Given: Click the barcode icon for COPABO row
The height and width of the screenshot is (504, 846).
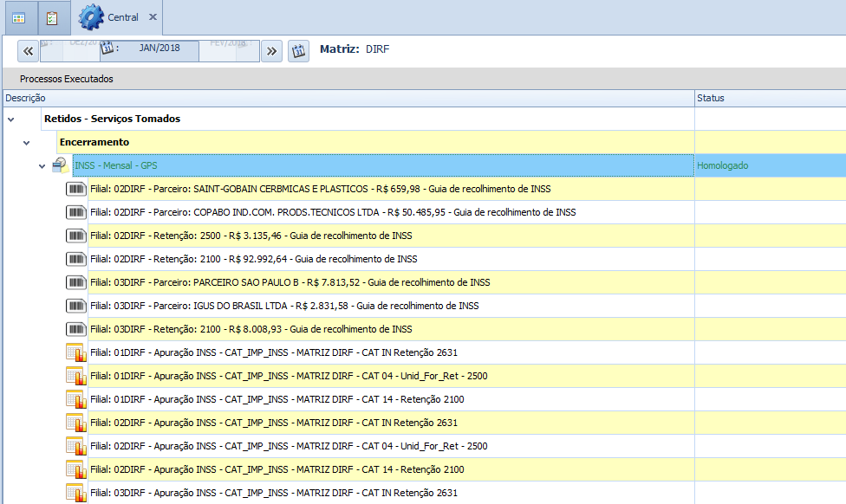Looking at the screenshot, I should point(76,212).
